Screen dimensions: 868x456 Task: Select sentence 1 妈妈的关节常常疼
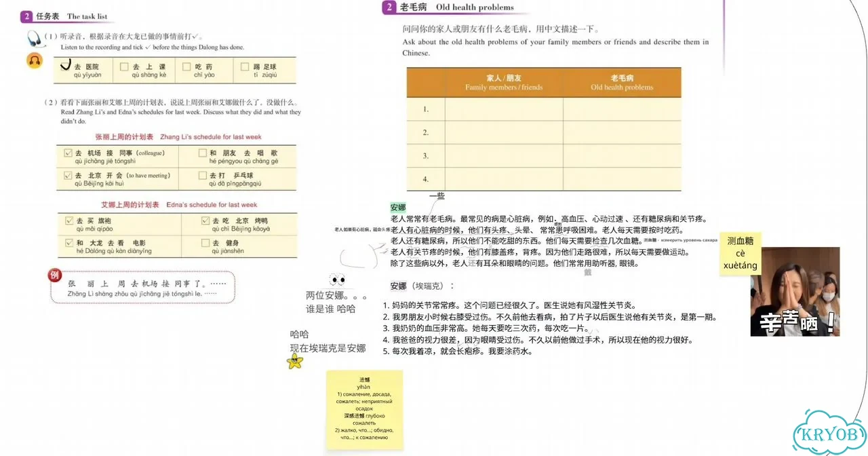tap(509, 305)
